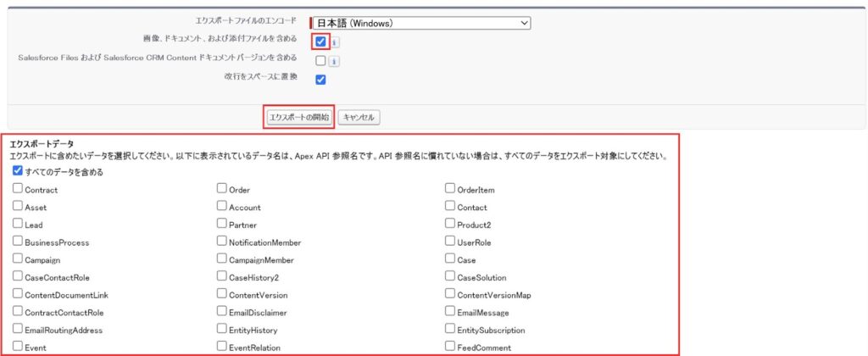Check the CaseContactRole checkbox

click(18, 276)
